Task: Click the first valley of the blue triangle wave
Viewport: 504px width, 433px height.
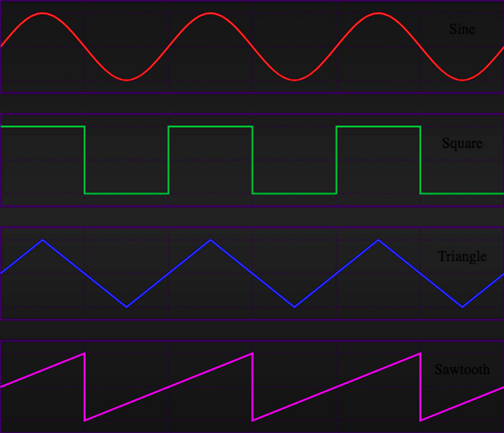Action: point(126,307)
